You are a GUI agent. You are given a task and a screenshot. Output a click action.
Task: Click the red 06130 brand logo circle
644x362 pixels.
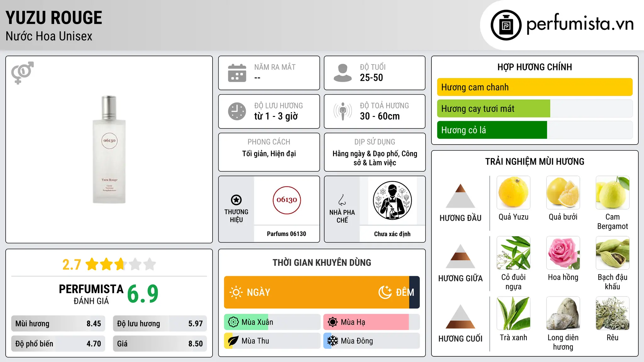286,200
